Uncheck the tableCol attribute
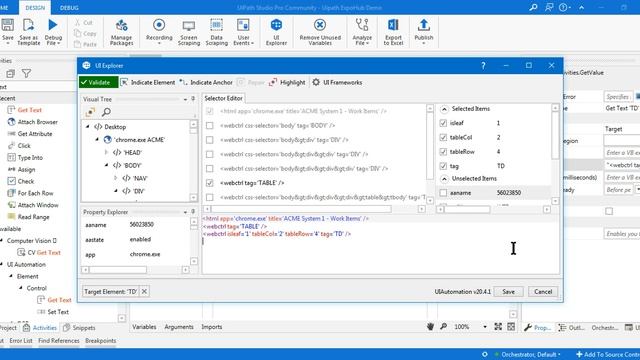 [x=443, y=137]
